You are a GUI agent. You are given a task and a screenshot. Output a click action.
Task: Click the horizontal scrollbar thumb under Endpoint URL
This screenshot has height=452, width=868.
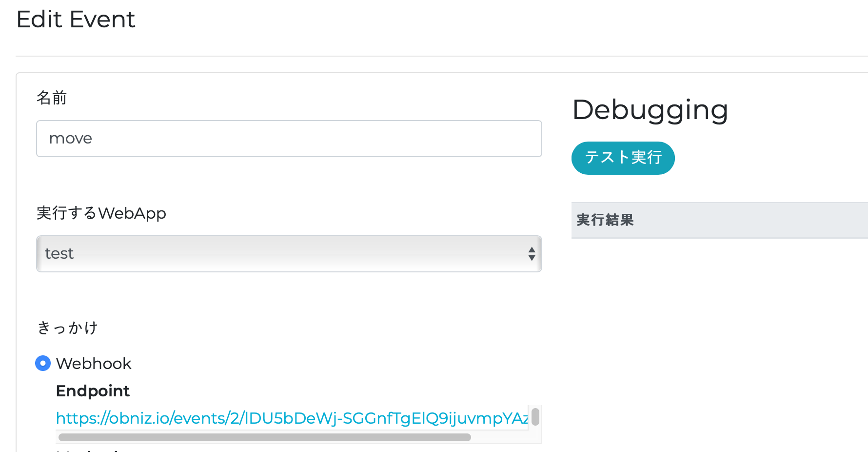[264, 437]
